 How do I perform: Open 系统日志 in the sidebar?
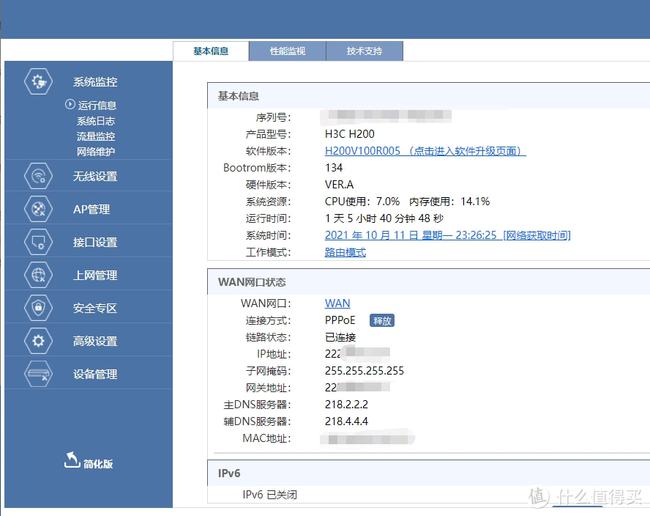[96, 121]
